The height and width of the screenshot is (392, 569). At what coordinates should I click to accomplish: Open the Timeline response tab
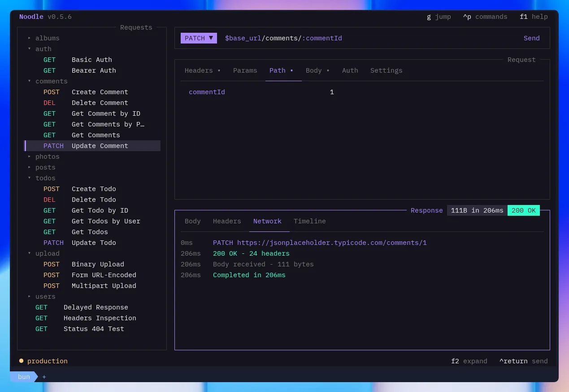click(310, 221)
